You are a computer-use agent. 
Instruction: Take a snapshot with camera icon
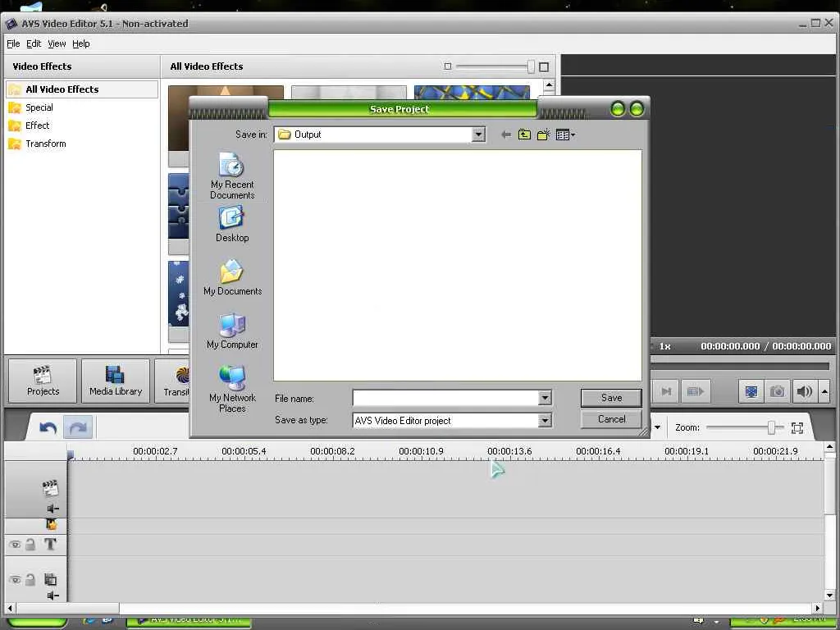[x=778, y=391]
